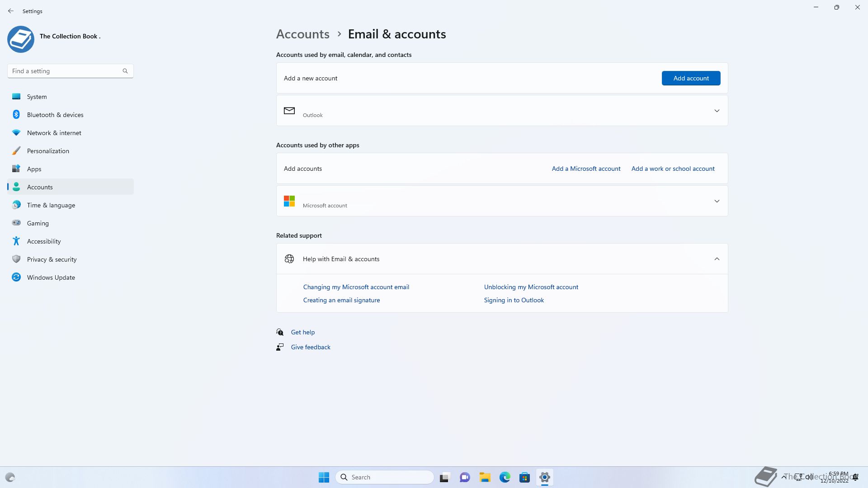Open Changing my Microsoft account email link
Screen dimensions: 868x488
click(x=356, y=287)
